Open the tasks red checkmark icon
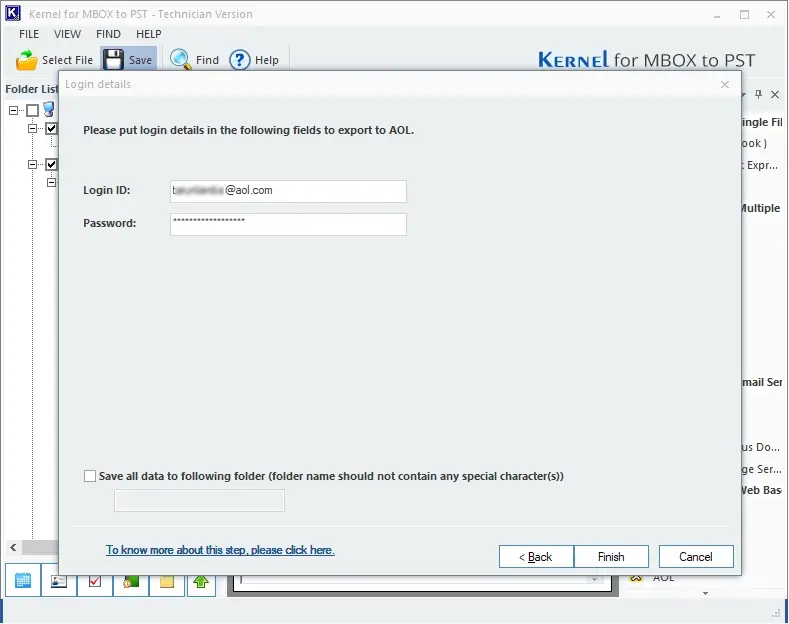789x624 pixels. 95,582
